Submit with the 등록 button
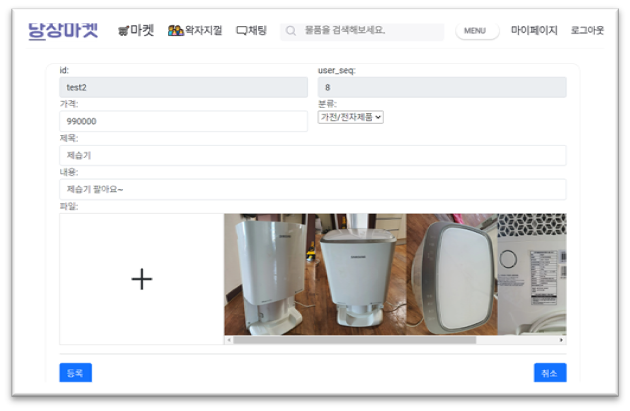630x411 pixels. [76, 372]
